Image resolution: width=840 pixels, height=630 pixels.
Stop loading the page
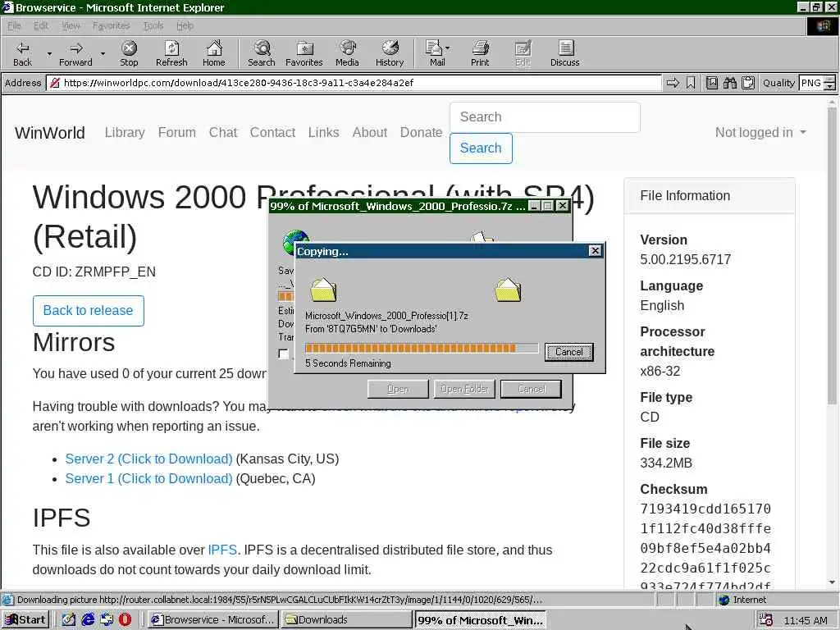tap(129, 53)
